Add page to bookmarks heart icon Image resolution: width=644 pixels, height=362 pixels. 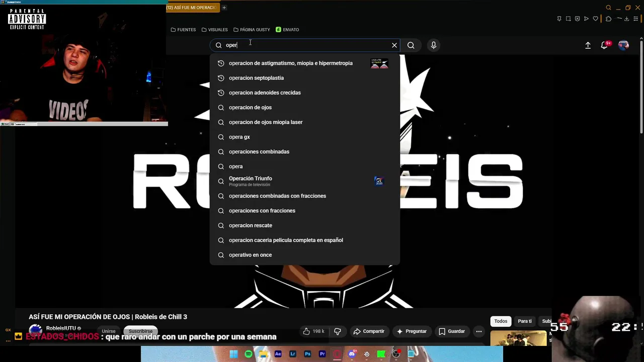pos(596,19)
